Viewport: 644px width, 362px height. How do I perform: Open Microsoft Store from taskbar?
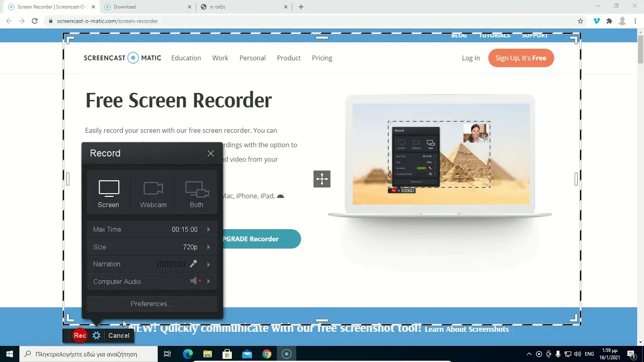click(x=227, y=354)
